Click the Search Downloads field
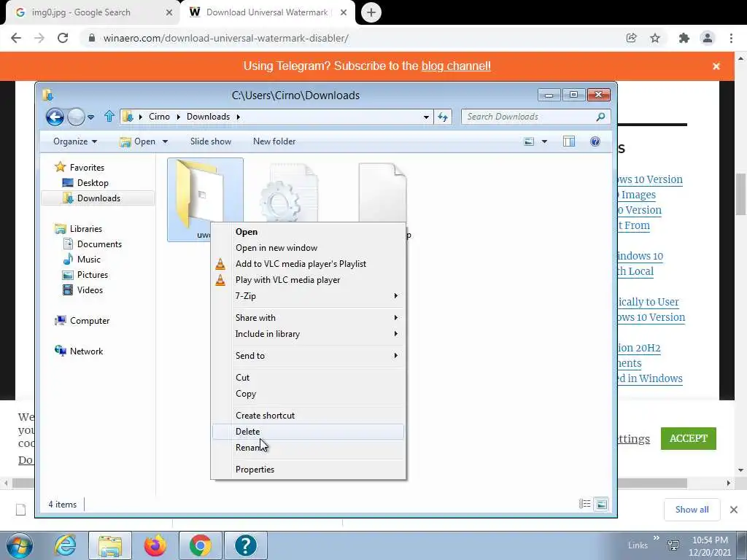This screenshot has height=560, width=747. pyautogui.click(x=535, y=117)
